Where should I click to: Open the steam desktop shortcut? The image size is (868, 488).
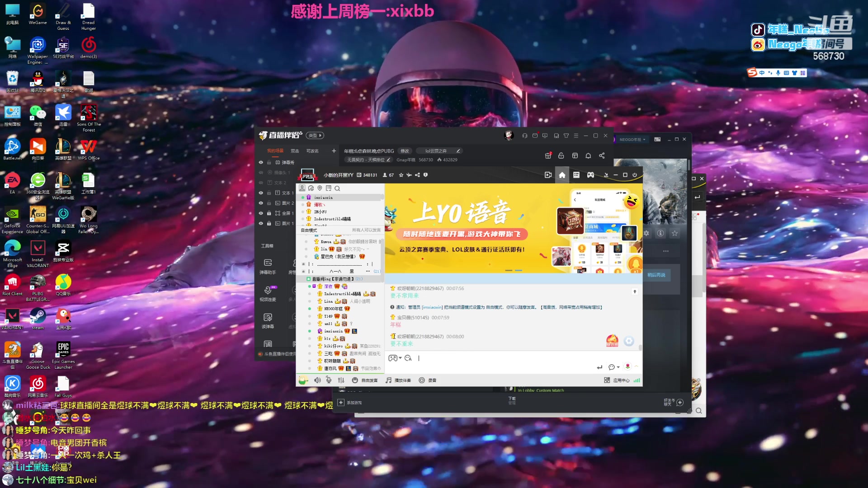pos(38,319)
